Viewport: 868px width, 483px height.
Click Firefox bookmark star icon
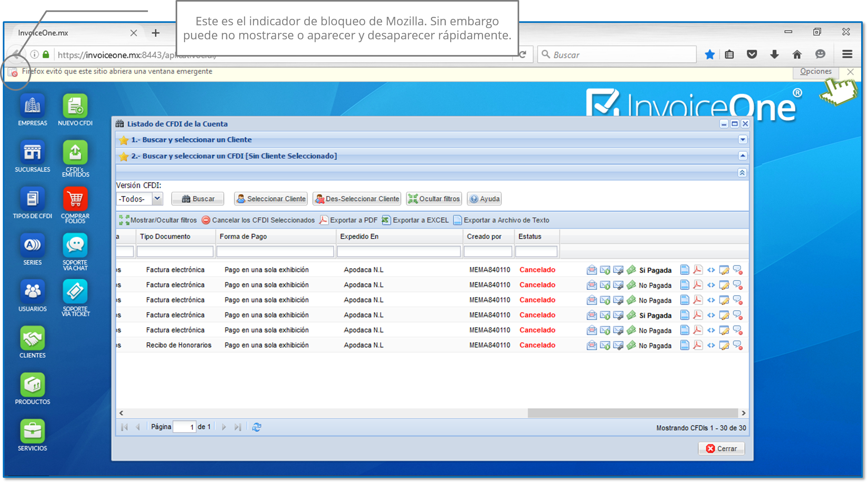pyautogui.click(x=710, y=54)
